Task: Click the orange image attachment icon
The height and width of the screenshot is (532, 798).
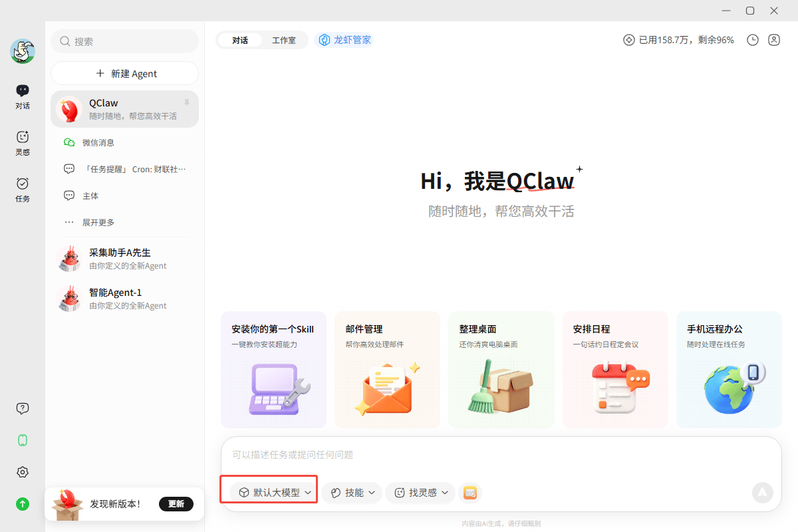Action: [470, 493]
